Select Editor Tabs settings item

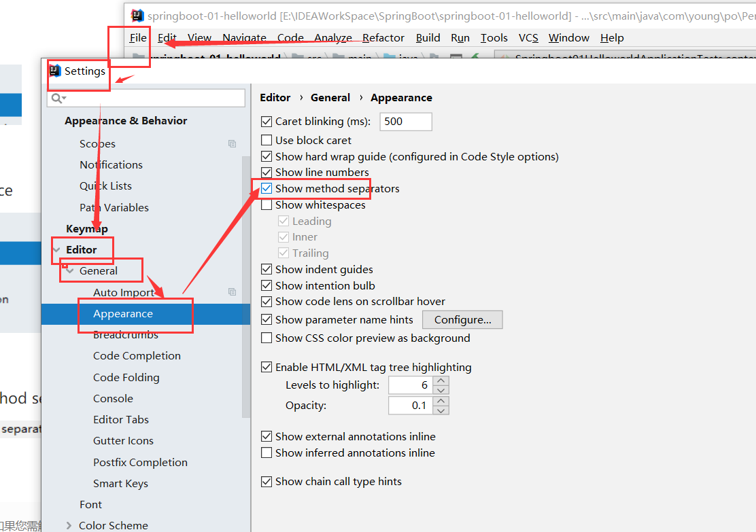pos(121,420)
